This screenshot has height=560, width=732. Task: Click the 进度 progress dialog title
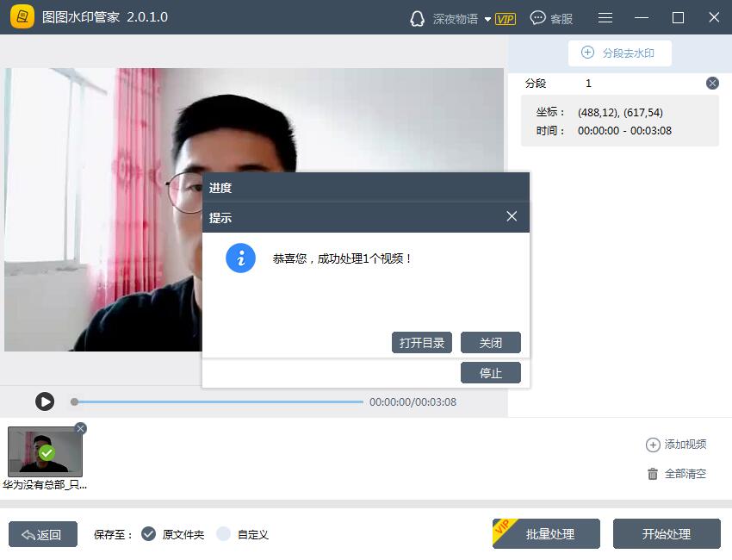click(220, 188)
